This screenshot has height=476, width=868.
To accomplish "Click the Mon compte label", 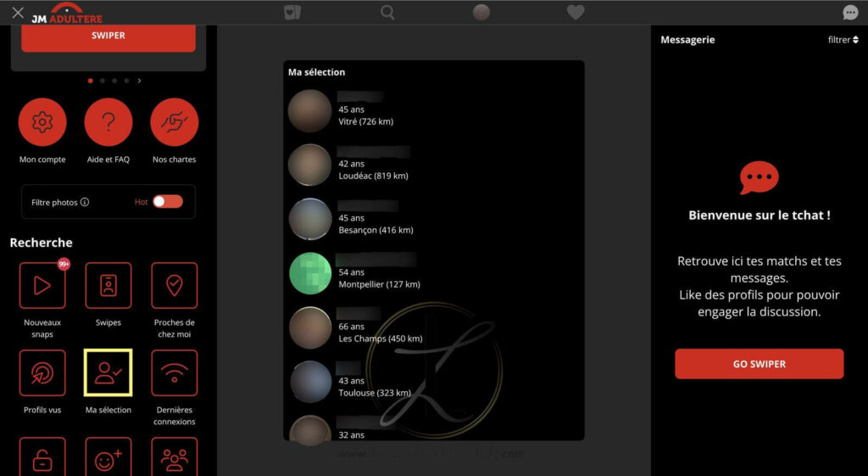I will [x=42, y=160].
